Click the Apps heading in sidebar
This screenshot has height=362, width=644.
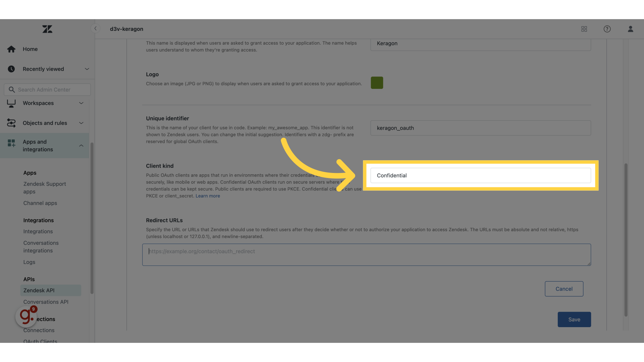30,173
